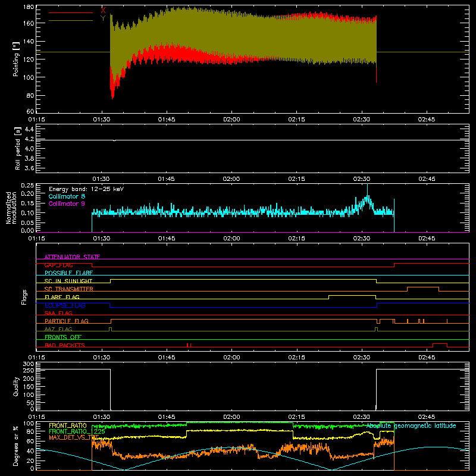Click the BAD_PACKETS spike near 01:50
This screenshot has height=476, width=476.
[189, 345]
